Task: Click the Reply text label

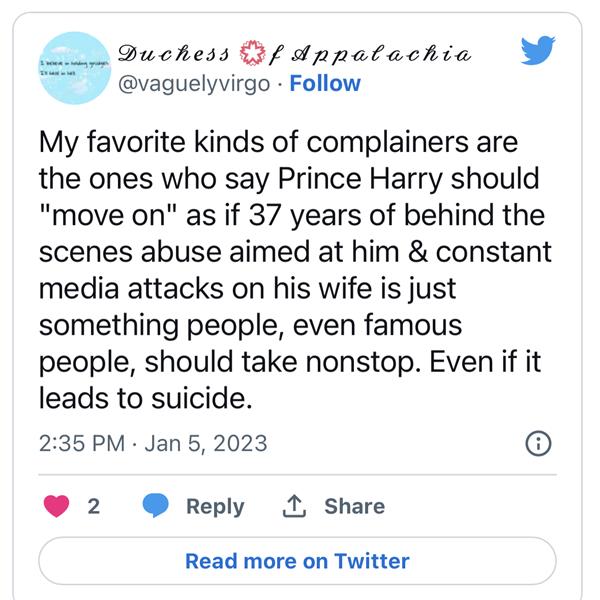Action: (215, 506)
